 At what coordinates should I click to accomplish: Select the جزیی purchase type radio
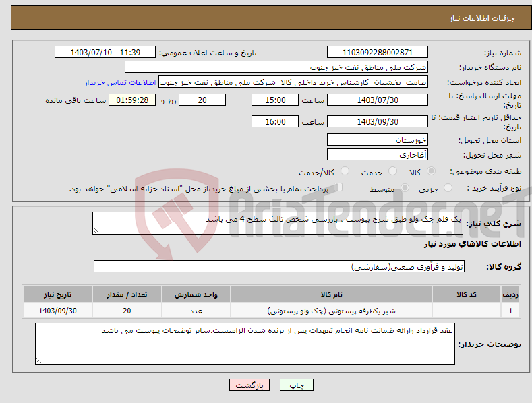coord(448,187)
